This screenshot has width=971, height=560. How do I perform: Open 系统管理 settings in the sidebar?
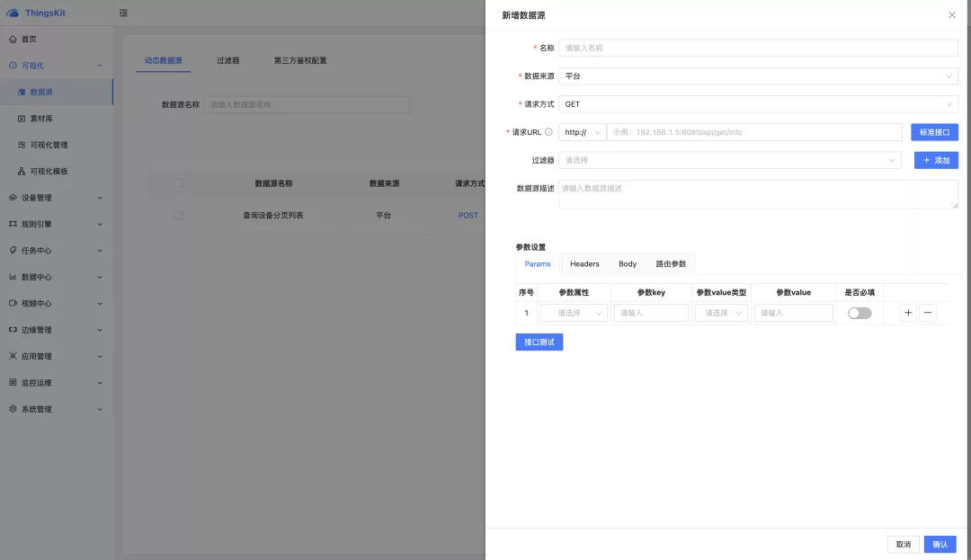[x=56, y=409]
